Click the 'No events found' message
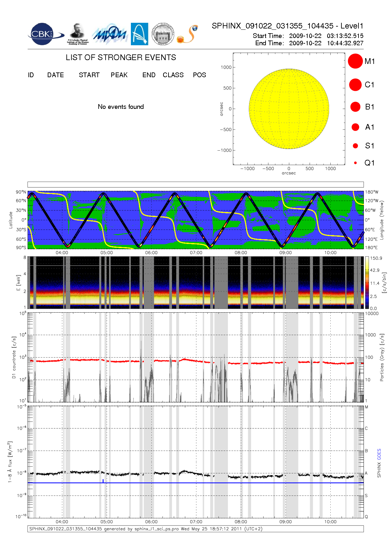This screenshot has width=392, height=555. coord(121,107)
